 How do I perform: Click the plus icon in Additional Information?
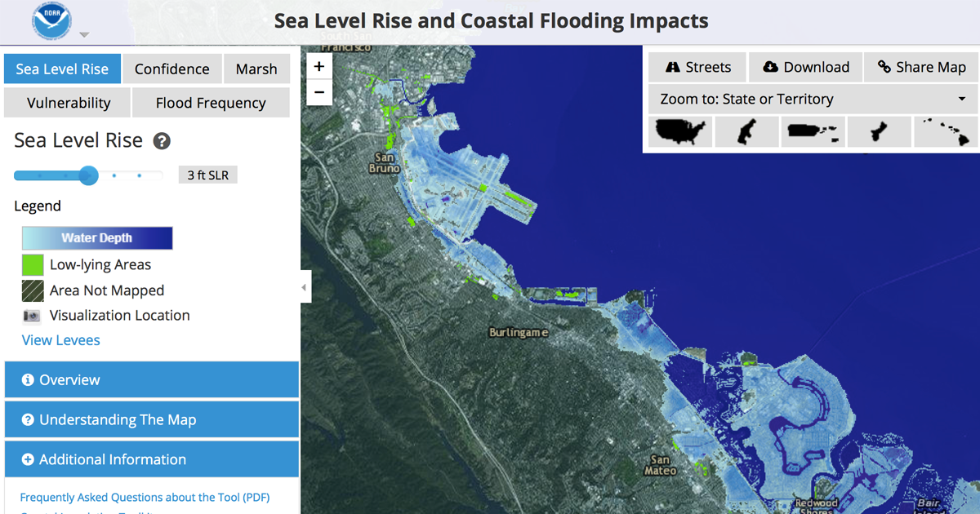click(x=28, y=460)
